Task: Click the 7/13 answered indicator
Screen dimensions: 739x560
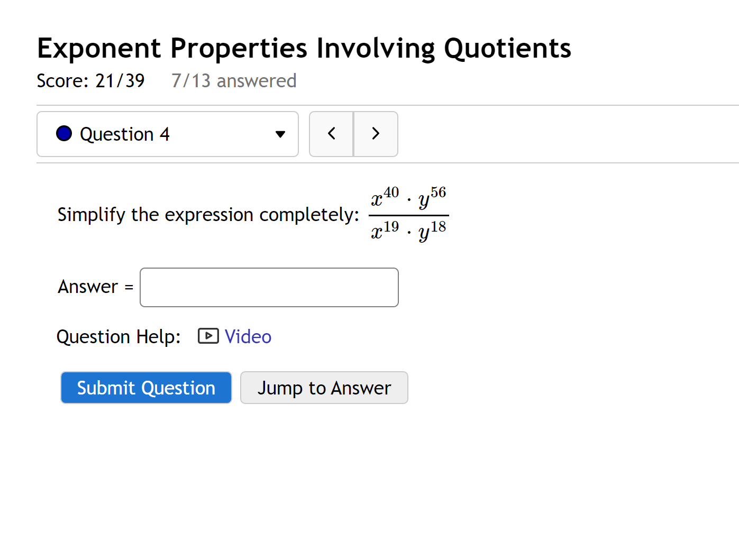Action: (234, 81)
